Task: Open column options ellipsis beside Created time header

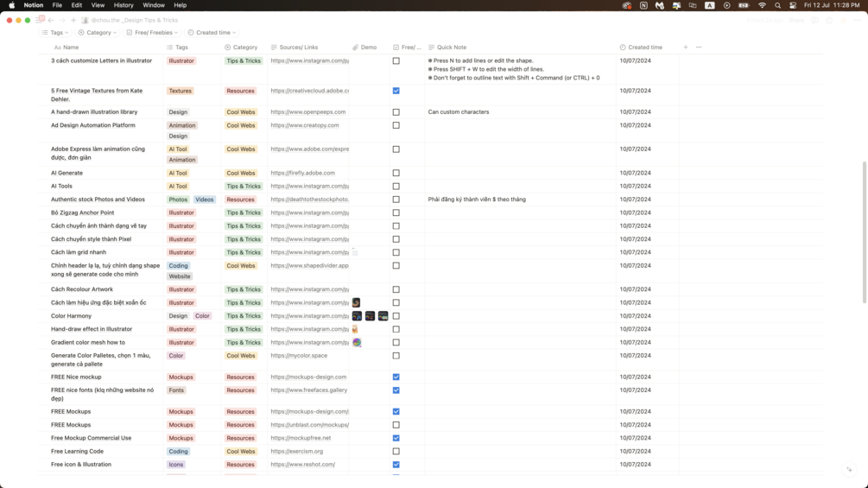Action: [x=699, y=47]
